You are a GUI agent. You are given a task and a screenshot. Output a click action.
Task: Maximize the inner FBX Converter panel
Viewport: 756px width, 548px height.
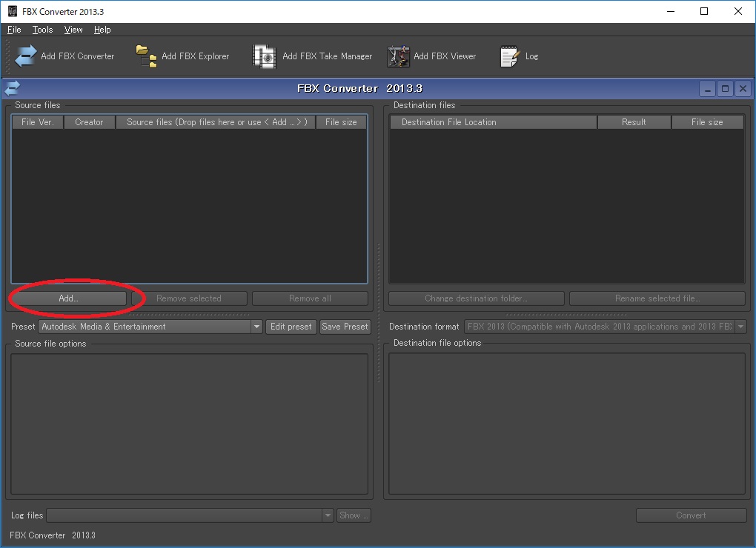pos(725,89)
